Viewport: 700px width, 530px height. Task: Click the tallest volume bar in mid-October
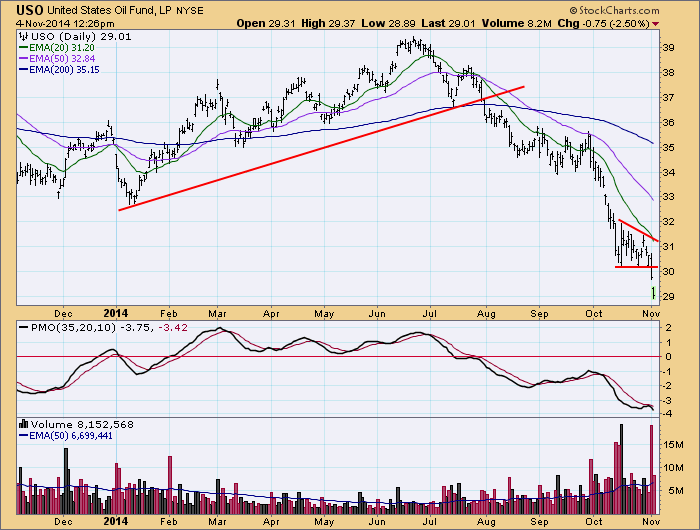pyautogui.click(x=621, y=469)
